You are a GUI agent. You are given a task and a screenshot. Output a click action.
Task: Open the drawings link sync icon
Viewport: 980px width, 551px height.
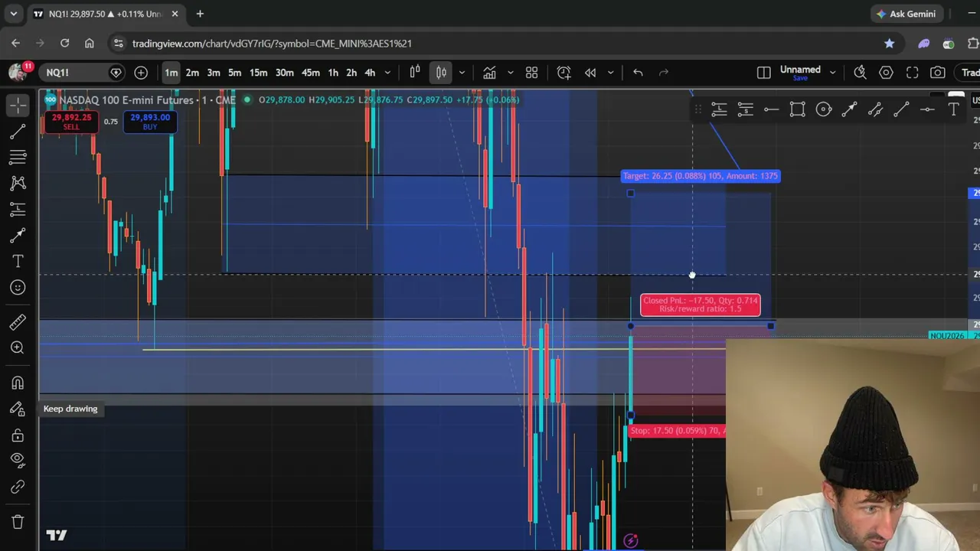tap(18, 487)
